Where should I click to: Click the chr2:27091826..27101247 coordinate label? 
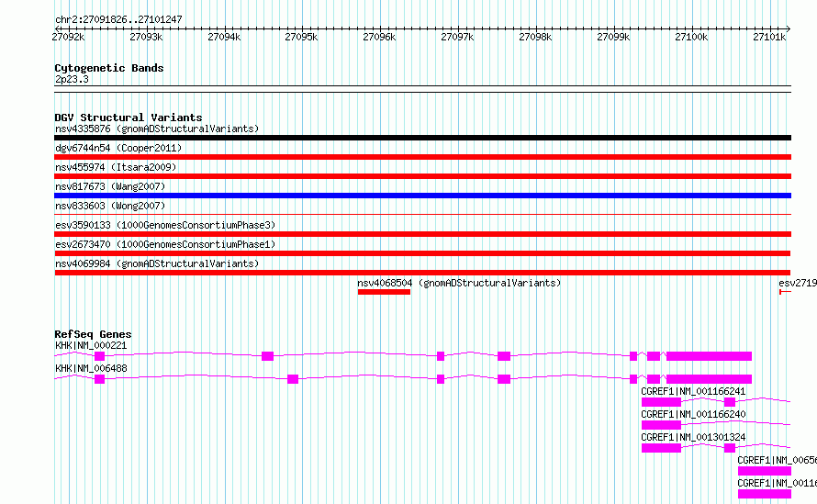pyautogui.click(x=118, y=19)
